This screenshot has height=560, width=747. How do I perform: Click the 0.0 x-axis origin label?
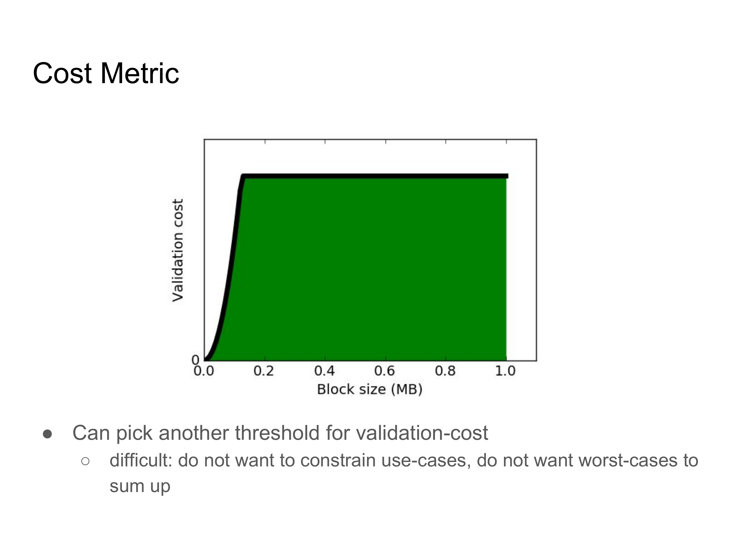[x=204, y=371]
